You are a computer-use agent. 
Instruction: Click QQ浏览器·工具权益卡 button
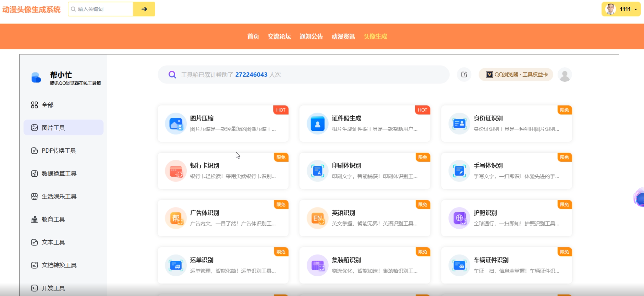pyautogui.click(x=516, y=75)
